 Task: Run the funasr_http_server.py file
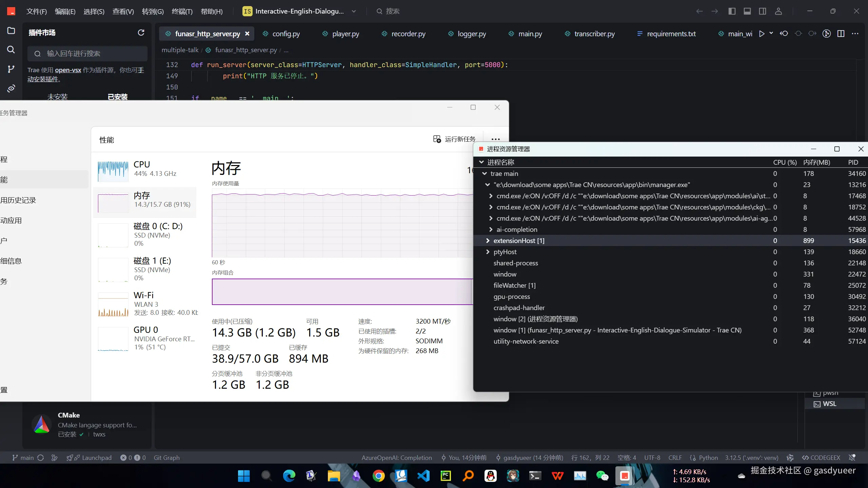762,34
